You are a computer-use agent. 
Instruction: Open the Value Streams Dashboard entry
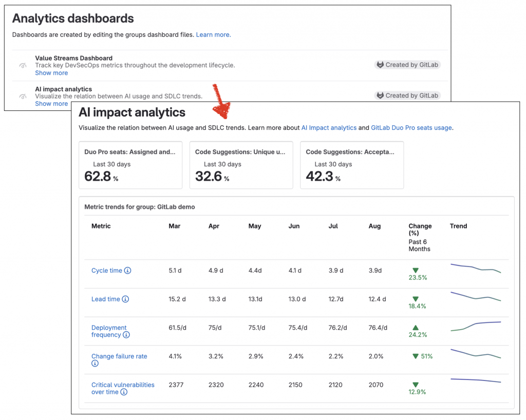click(74, 58)
